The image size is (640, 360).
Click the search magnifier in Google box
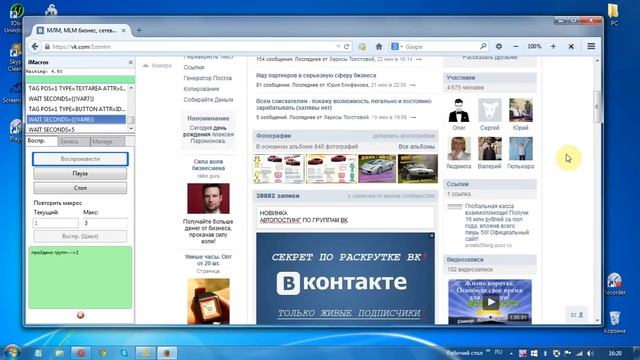click(483, 47)
